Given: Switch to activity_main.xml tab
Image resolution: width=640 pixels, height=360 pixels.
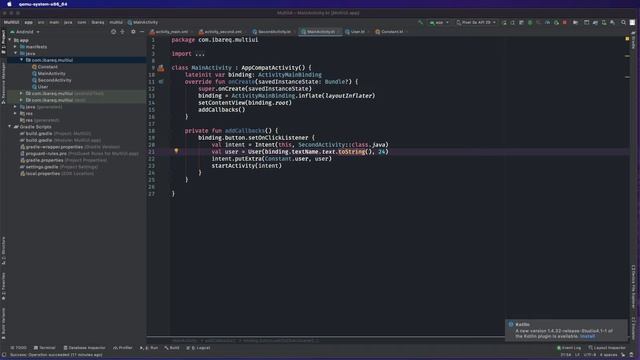Looking at the screenshot, I should click(x=171, y=32).
